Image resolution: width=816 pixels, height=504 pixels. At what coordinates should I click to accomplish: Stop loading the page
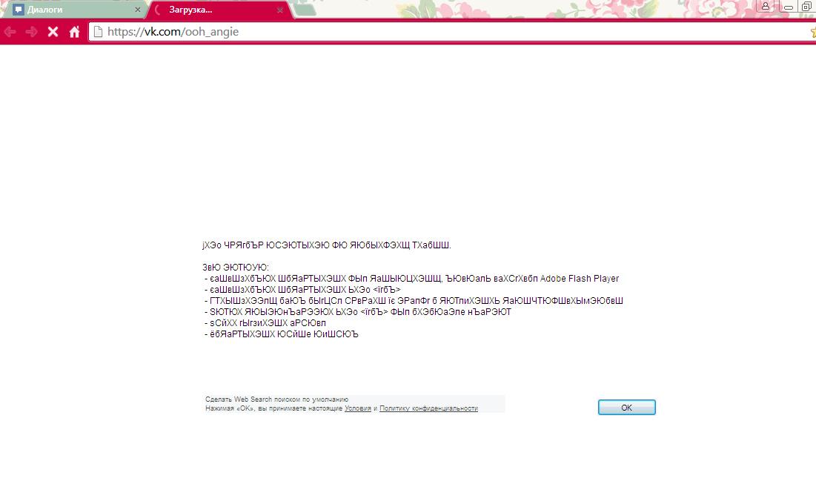(53, 32)
